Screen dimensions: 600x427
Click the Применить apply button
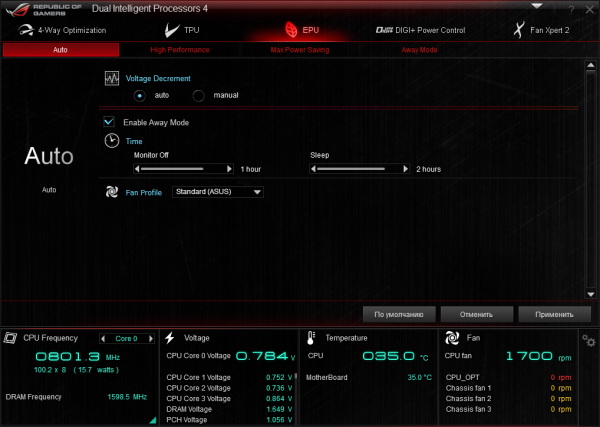(554, 315)
